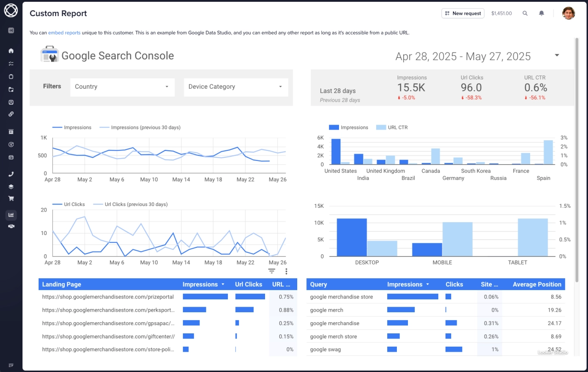
Task: Open search with the magnifier icon
Action: 525,13
